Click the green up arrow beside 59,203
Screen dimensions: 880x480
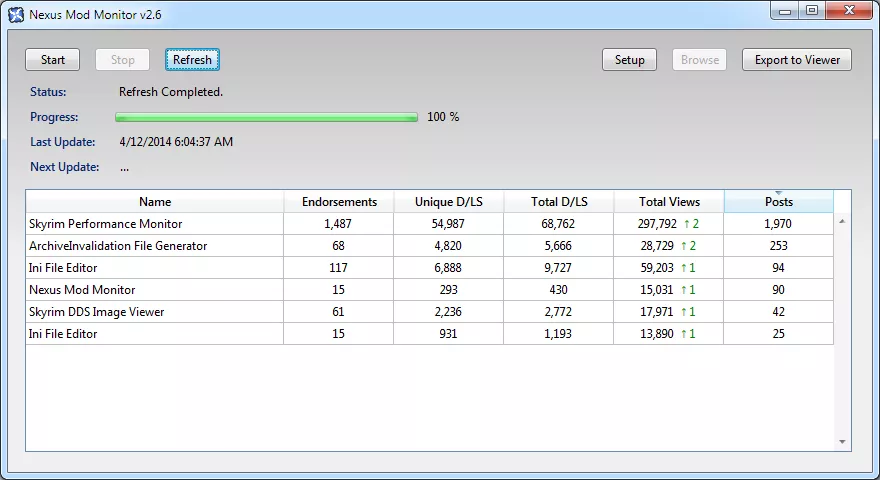[x=684, y=268]
